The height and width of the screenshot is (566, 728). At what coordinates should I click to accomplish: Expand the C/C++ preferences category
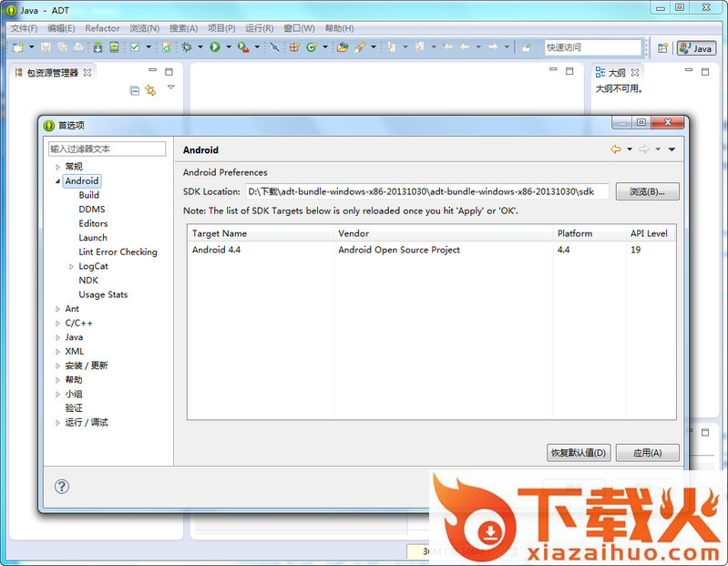pyautogui.click(x=57, y=324)
